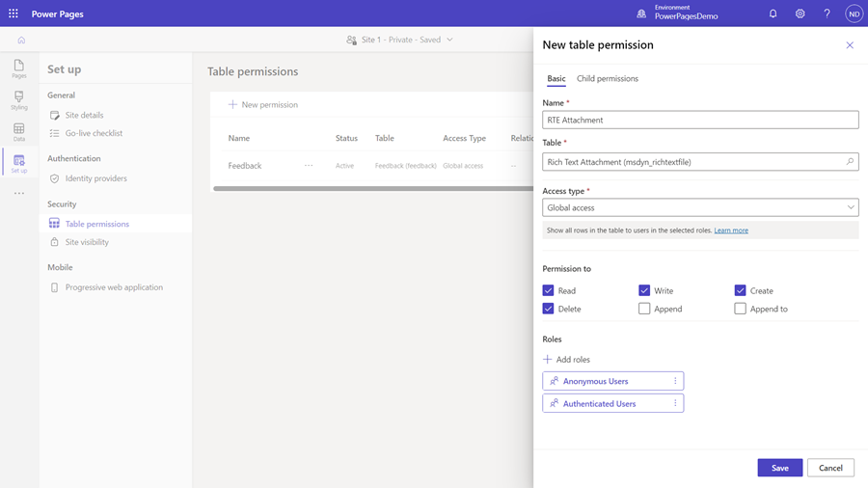The width and height of the screenshot is (868, 488).
Task: Expand the Site 1 status chevron
Action: 449,40
